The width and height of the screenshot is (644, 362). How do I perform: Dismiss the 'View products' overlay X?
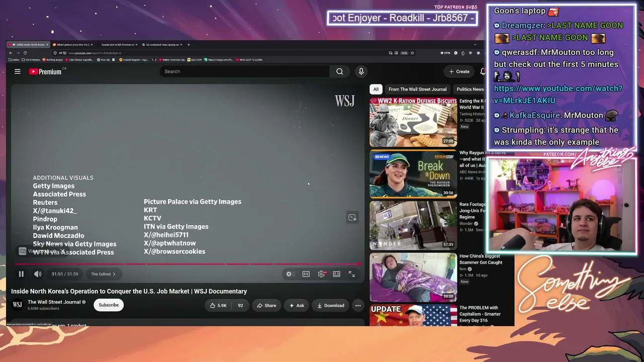63,251
